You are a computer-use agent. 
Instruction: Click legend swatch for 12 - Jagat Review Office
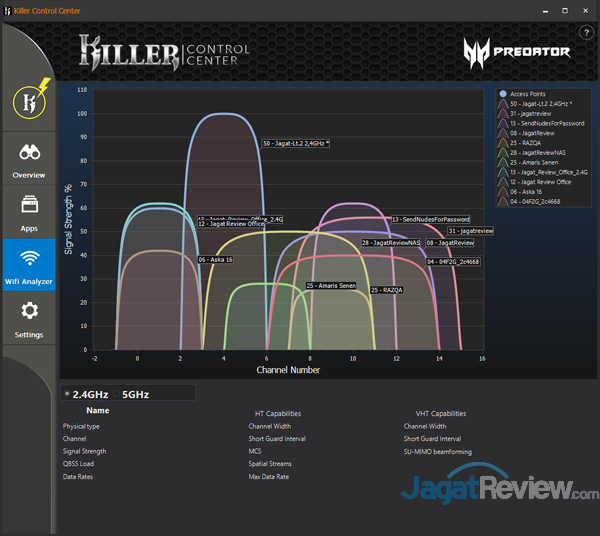[503, 182]
